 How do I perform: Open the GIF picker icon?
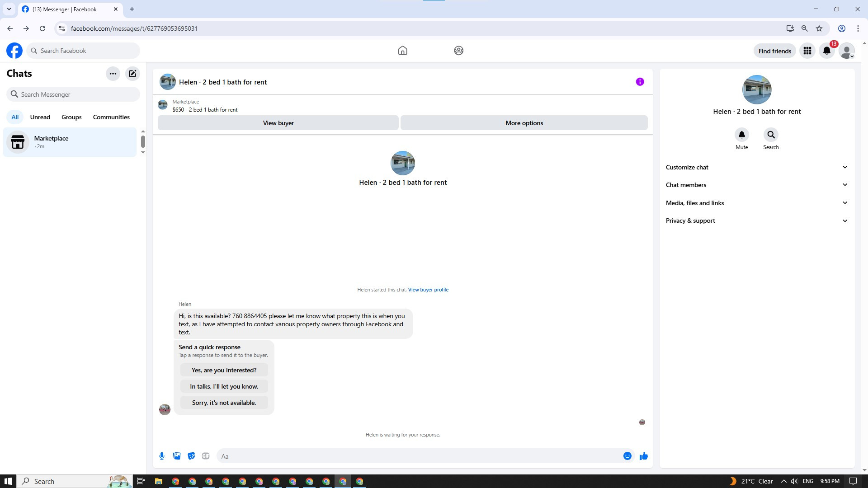point(206,456)
